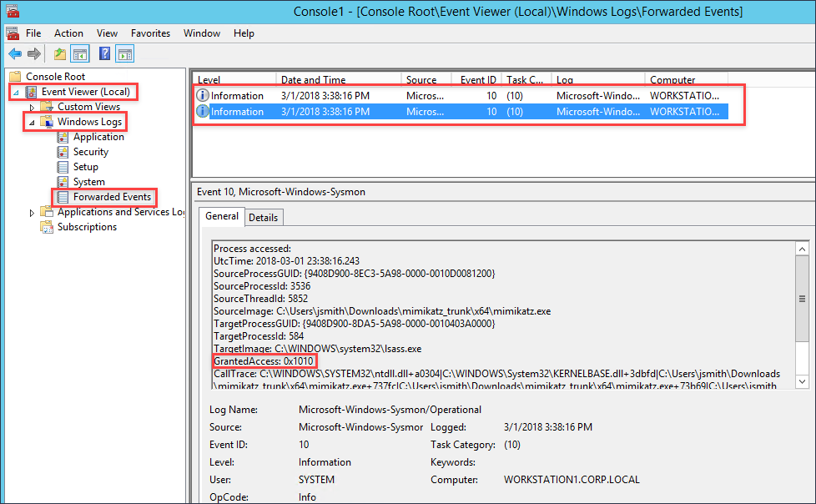Select the Forwarded Events log

112,197
